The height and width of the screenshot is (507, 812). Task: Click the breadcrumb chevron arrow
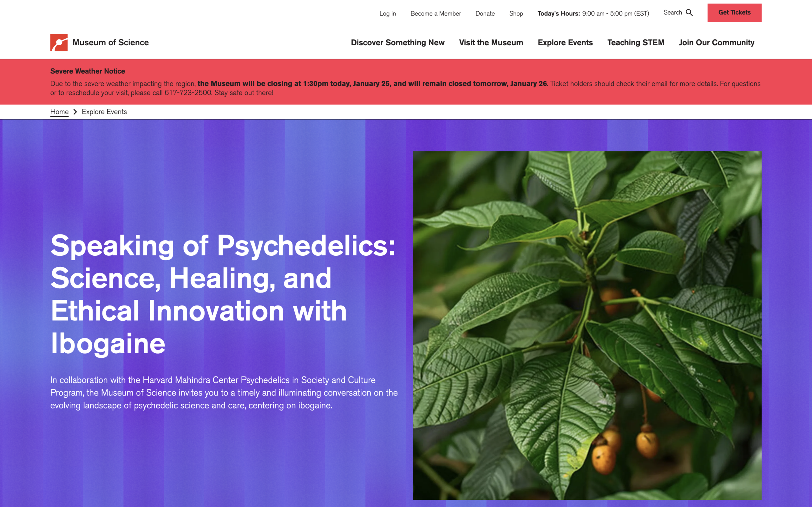click(75, 111)
